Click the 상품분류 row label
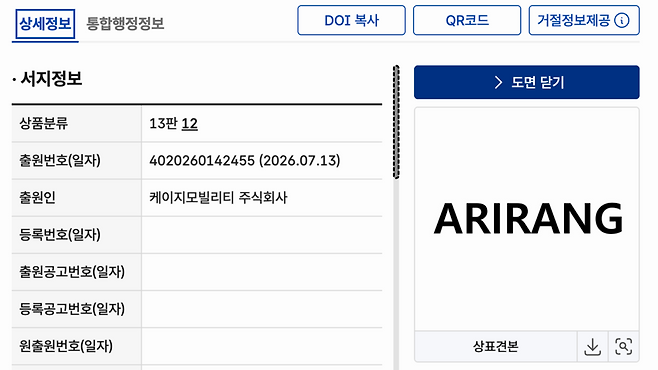Viewport: 658px width, 370px height. click(44, 124)
